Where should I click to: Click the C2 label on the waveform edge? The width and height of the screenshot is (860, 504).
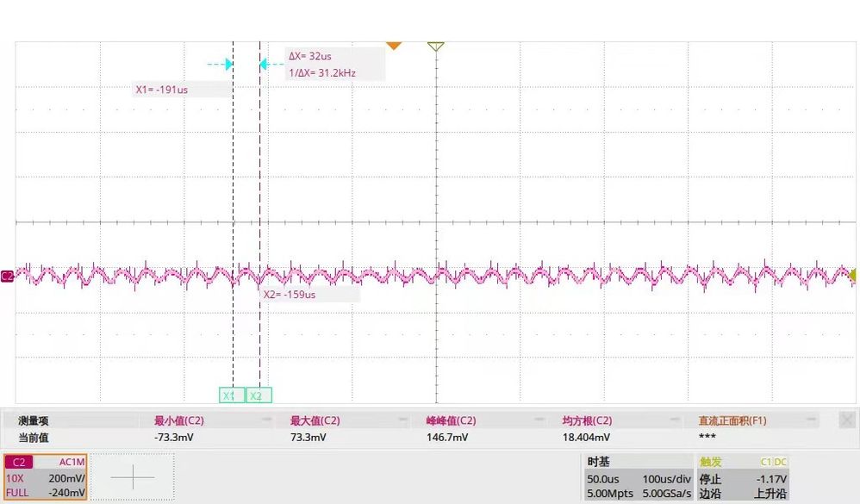6,276
